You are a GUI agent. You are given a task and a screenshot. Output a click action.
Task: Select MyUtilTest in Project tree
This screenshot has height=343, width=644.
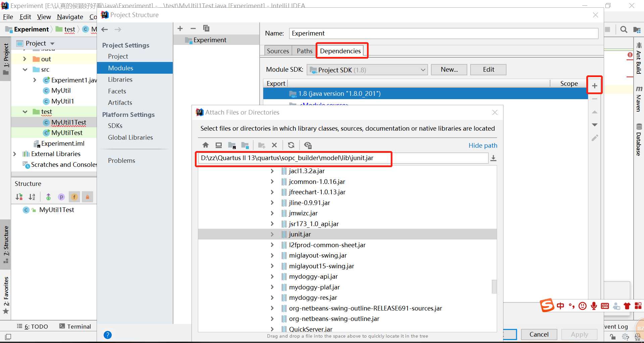67,133
